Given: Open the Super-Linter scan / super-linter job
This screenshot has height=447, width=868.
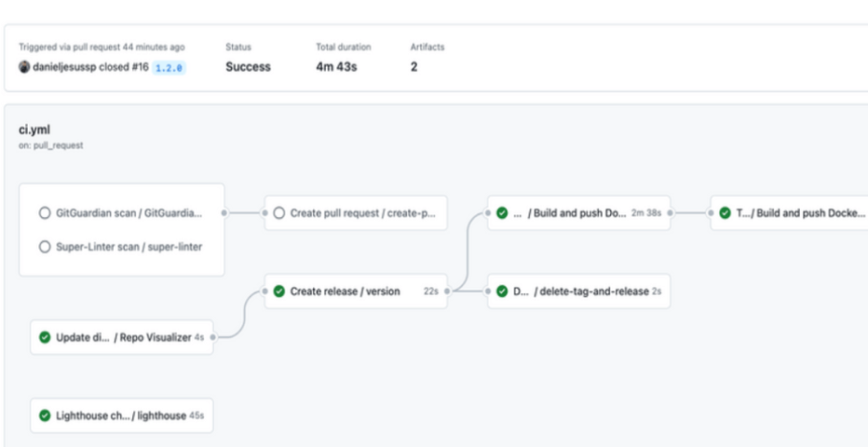Looking at the screenshot, I should (129, 247).
